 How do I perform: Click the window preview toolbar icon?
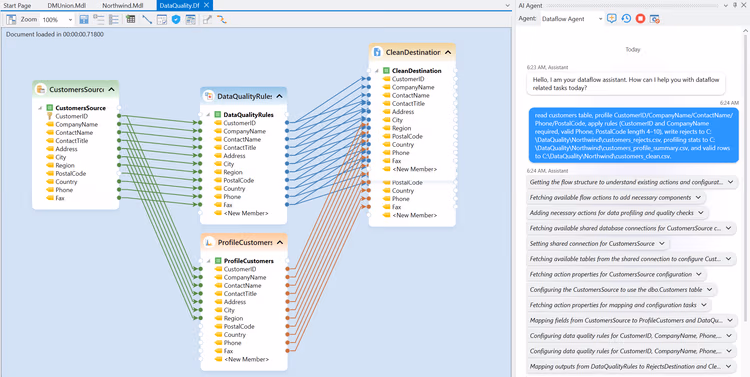point(190,20)
